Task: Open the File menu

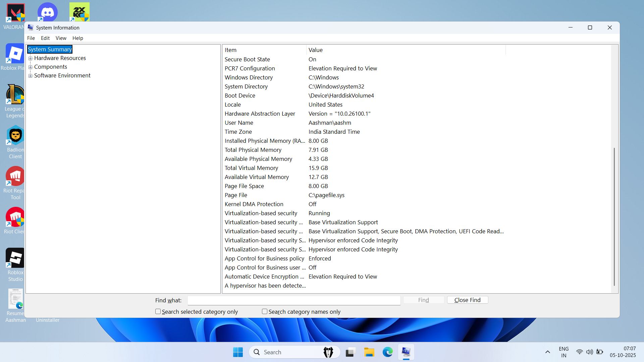Action: [31, 38]
